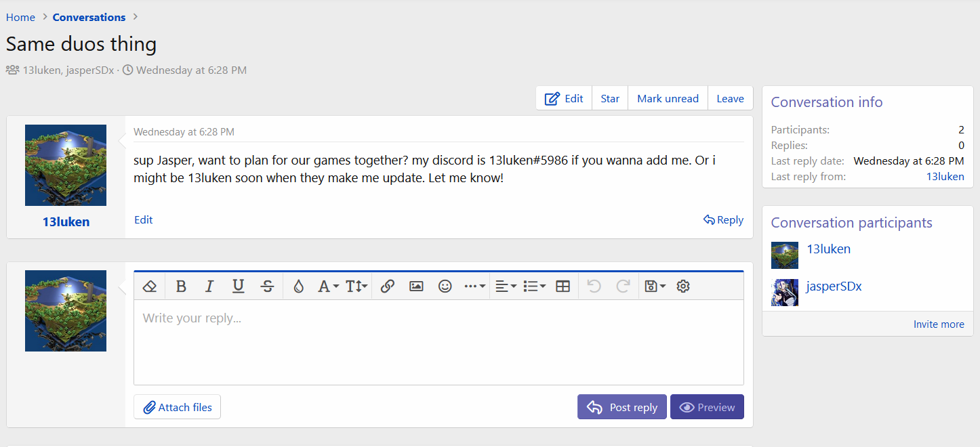Screen dimensions: 980x447
Task: Expand the list options dropdown
Action: click(534, 286)
